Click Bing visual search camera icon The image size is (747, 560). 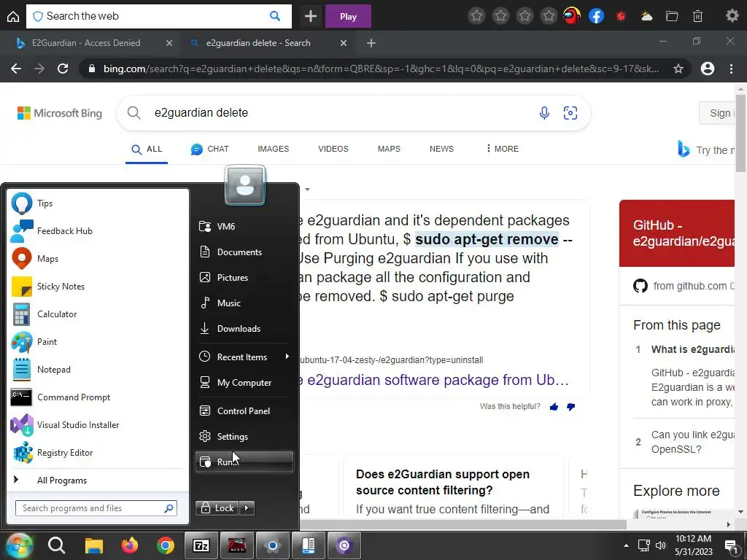[570, 113]
